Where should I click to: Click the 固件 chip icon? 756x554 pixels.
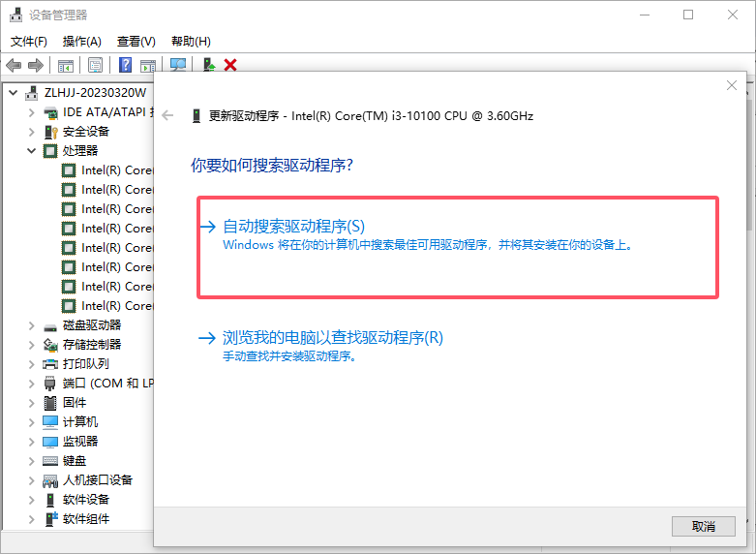[50, 403]
